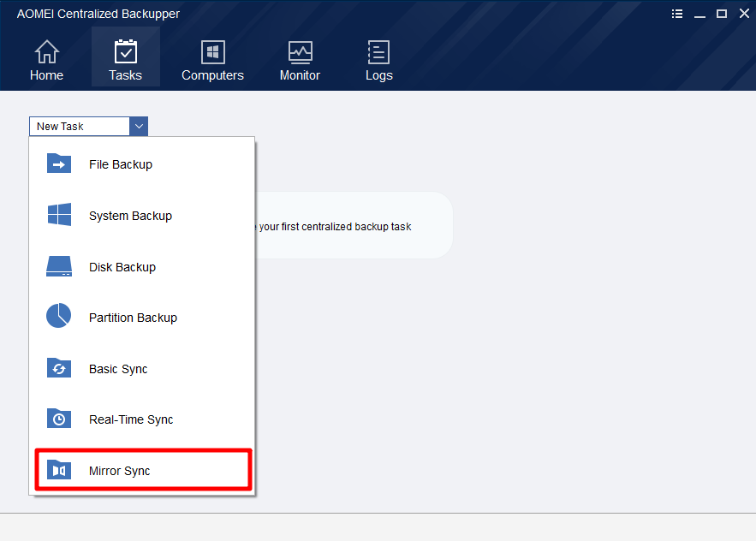Select Disk Backup menu entry
This screenshot has height=541, width=756.
[142, 266]
